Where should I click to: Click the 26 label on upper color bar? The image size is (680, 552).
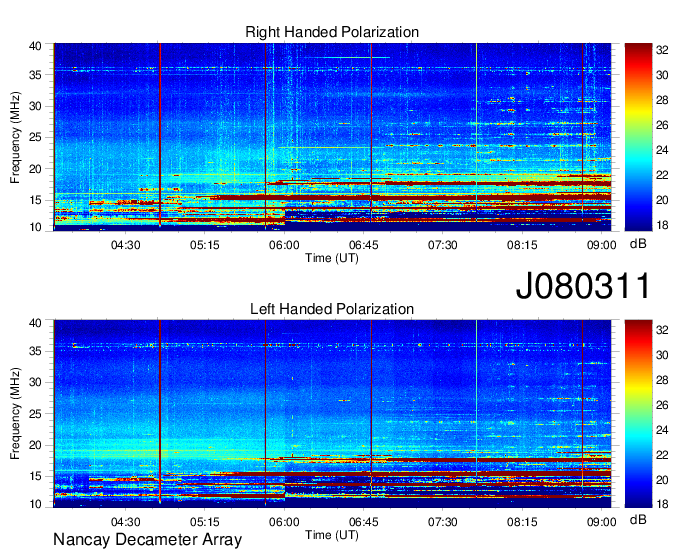(x=662, y=125)
